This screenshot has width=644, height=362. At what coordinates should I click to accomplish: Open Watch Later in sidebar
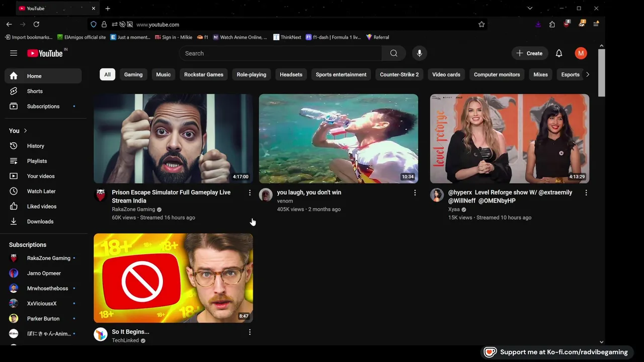(x=43, y=191)
